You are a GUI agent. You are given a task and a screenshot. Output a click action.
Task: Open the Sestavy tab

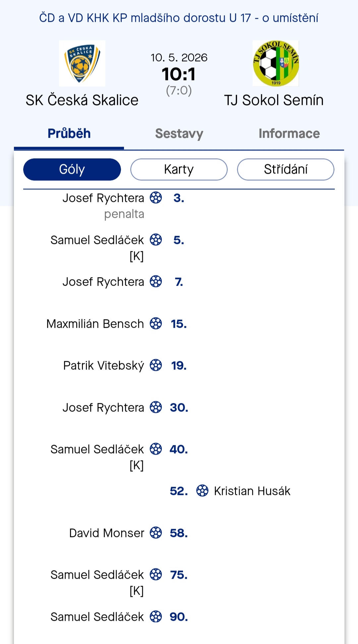click(179, 133)
